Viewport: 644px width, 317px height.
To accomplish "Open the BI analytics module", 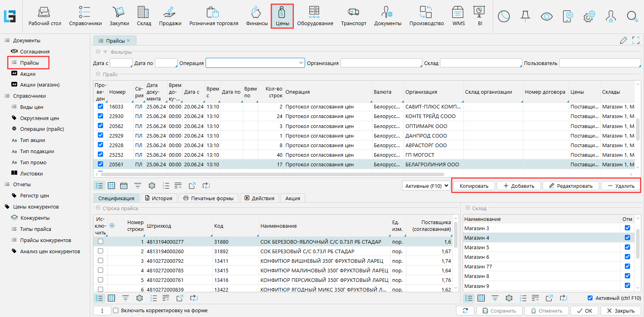I will coord(480,16).
